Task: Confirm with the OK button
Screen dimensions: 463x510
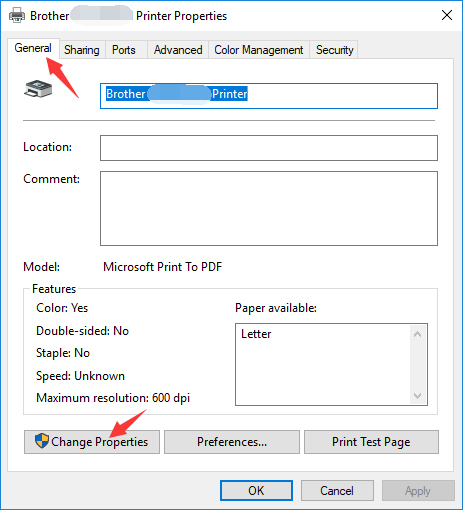Action: 256,491
